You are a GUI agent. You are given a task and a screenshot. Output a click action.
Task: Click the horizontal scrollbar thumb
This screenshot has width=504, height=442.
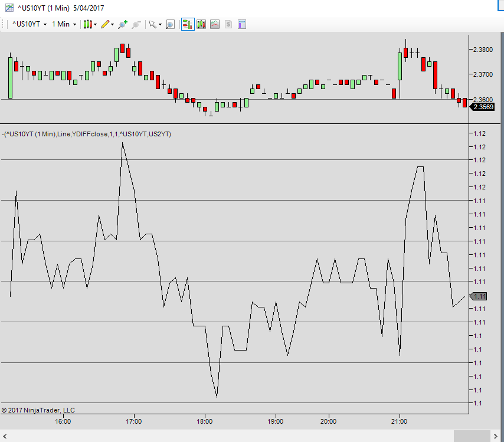click(472, 436)
